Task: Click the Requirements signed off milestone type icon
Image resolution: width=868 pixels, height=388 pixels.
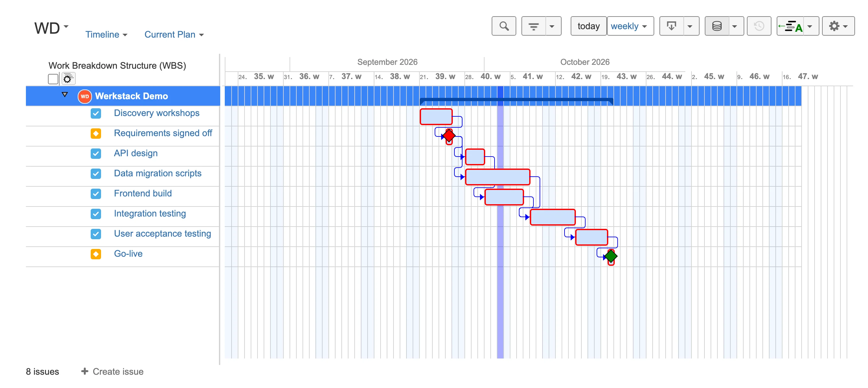Action: [x=96, y=134]
